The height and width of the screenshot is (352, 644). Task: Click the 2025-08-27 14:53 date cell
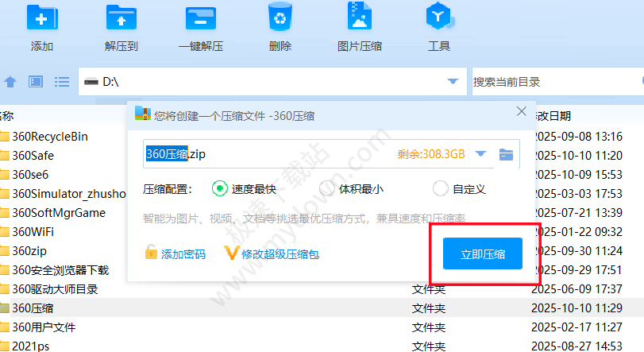577,346
